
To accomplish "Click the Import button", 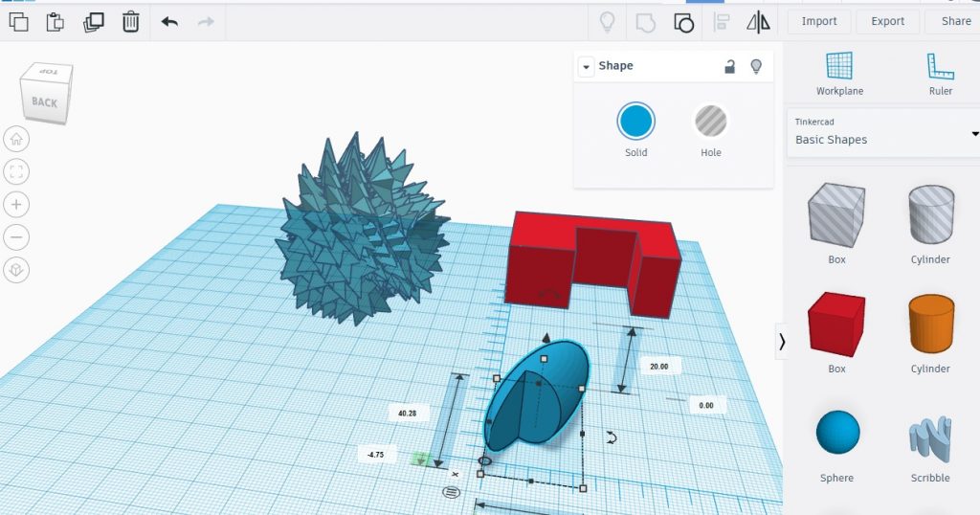I will point(819,21).
